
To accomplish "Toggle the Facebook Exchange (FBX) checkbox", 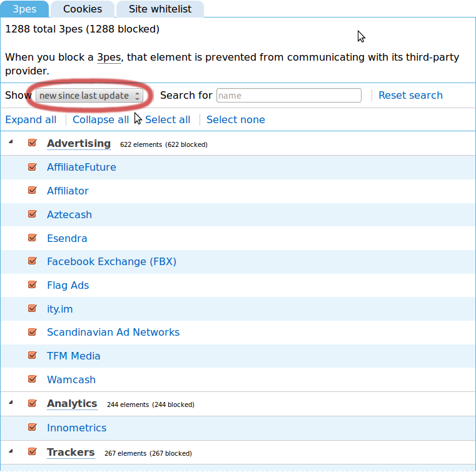I will click(x=33, y=261).
